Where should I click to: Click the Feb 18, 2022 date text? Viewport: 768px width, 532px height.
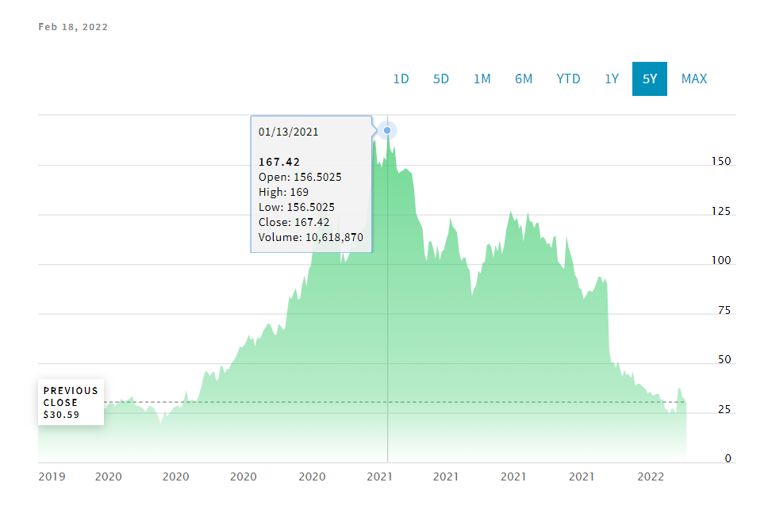coord(73,27)
